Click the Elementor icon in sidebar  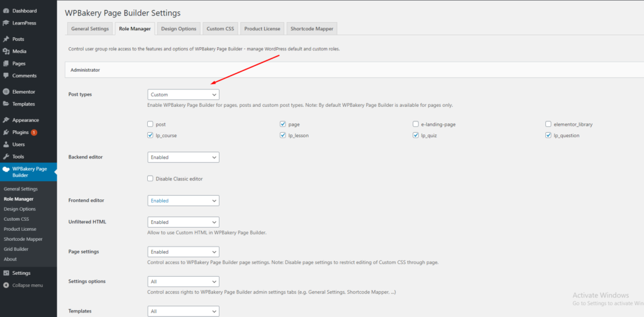click(6, 92)
